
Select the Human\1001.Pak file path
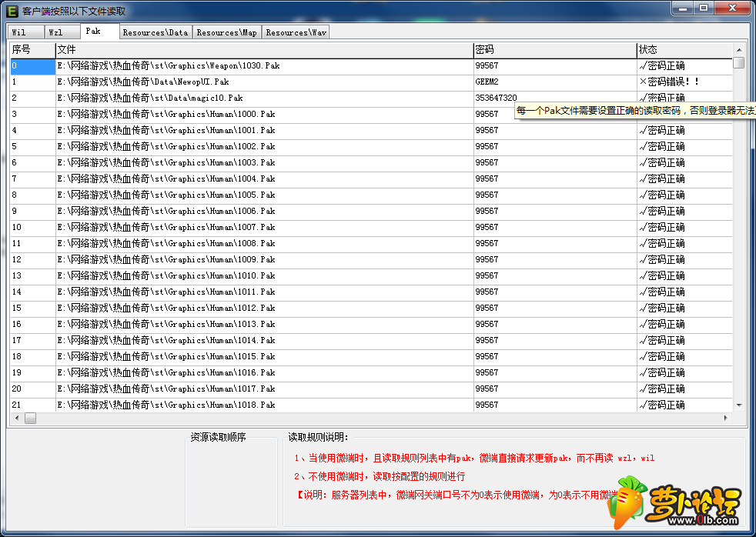tap(166, 131)
